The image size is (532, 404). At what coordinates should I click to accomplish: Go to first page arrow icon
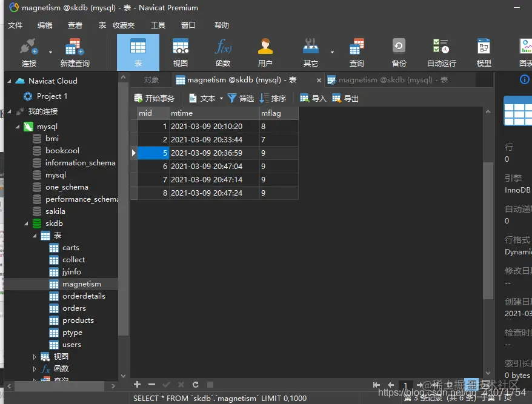coord(376,385)
